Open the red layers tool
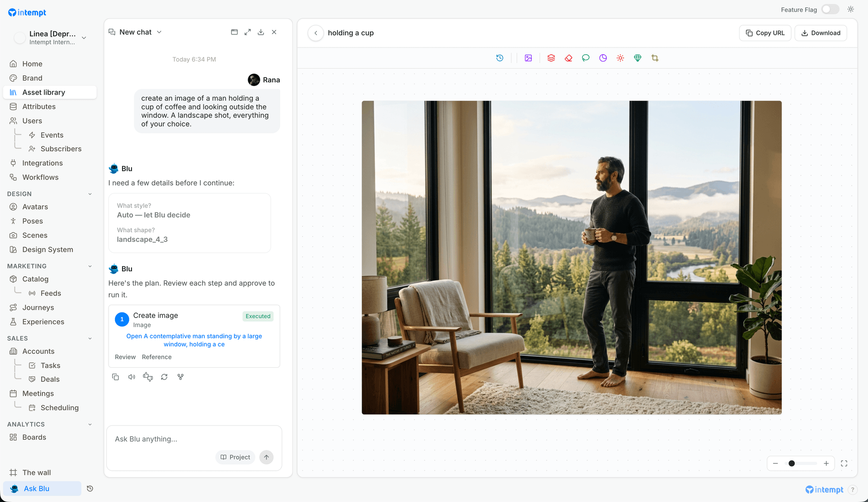Viewport: 868px width, 502px height. 551,58
